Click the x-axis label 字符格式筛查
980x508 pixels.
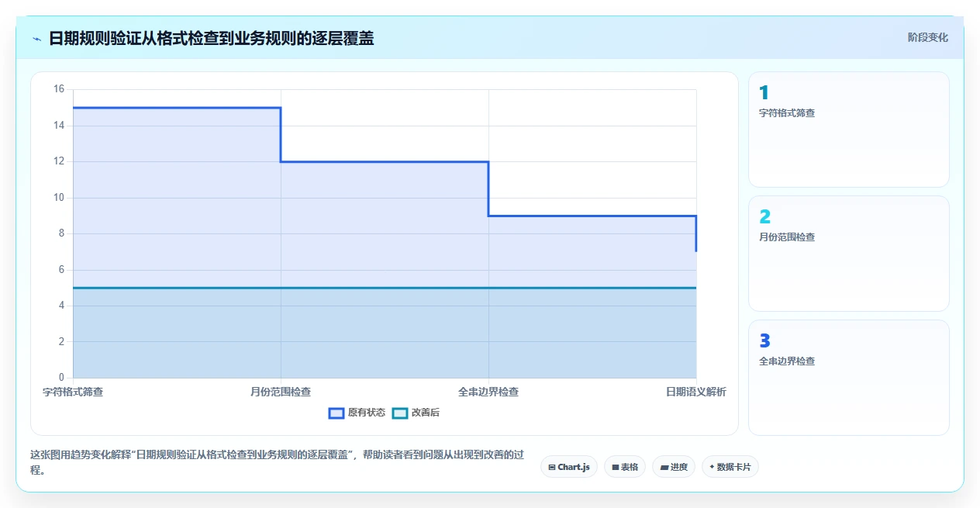73,392
